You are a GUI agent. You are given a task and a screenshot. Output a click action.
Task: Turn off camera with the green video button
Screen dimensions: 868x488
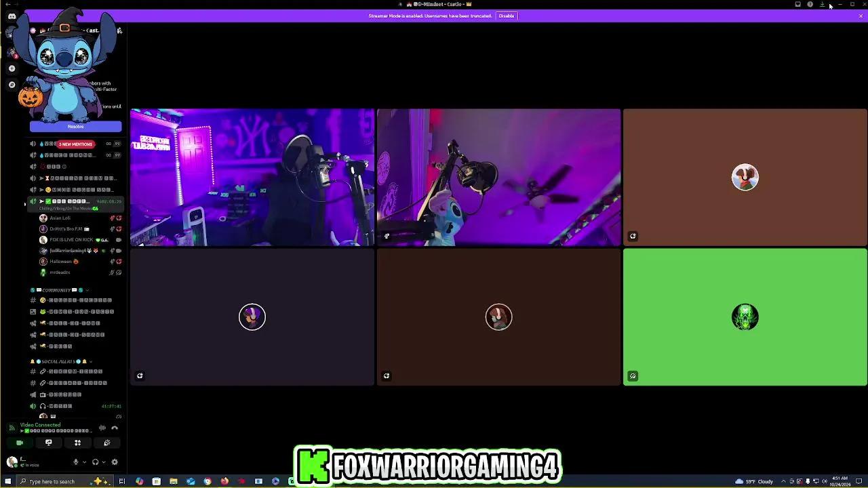point(20,443)
